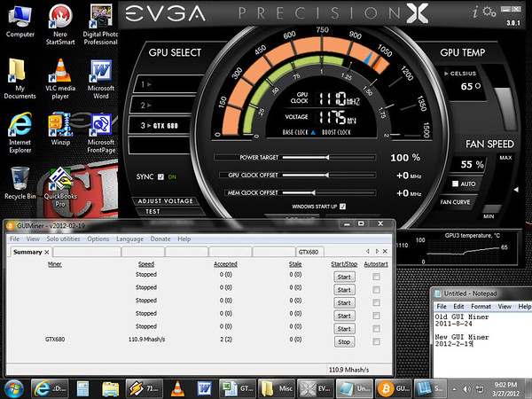Launch VLC media player desktop shortcut

point(60,79)
